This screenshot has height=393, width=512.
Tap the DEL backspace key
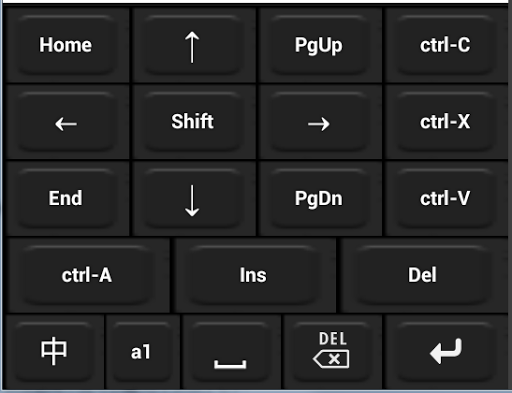tap(332, 351)
